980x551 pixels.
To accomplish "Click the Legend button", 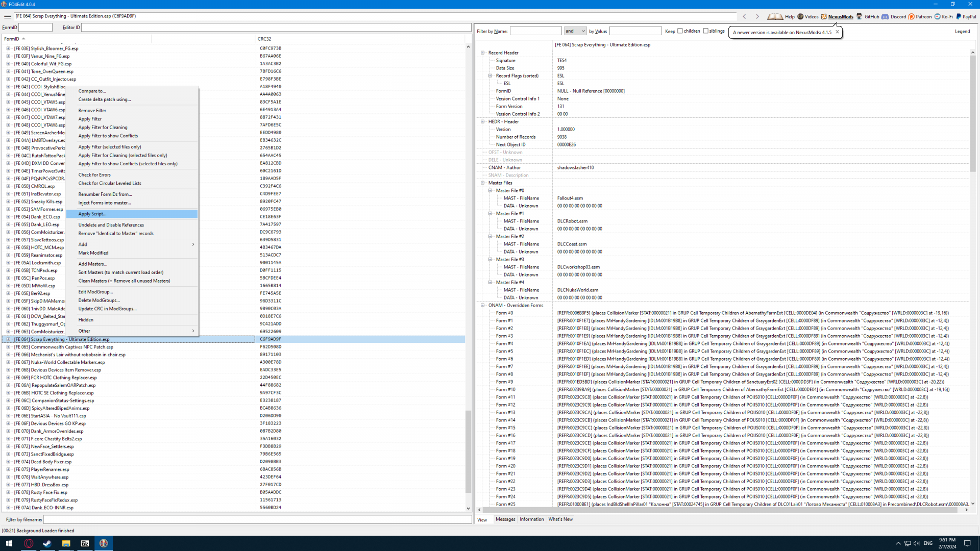I will (962, 31).
